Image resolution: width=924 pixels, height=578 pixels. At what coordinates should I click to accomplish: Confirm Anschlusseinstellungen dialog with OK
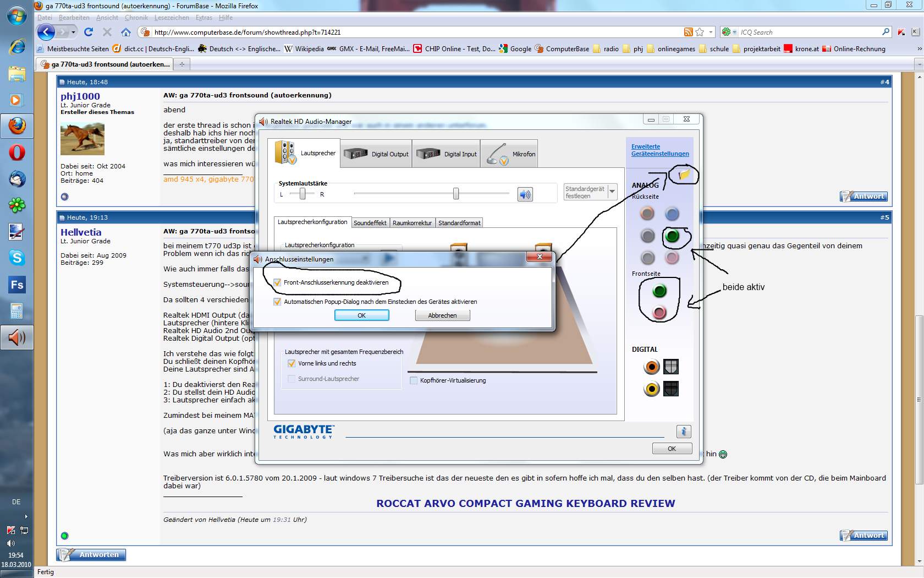361,315
